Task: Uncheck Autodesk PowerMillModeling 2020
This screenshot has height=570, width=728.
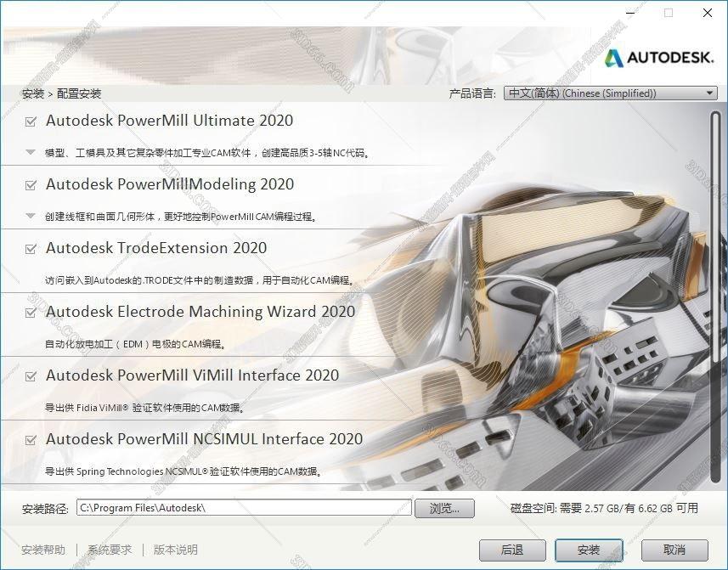Action: coord(30,184)
